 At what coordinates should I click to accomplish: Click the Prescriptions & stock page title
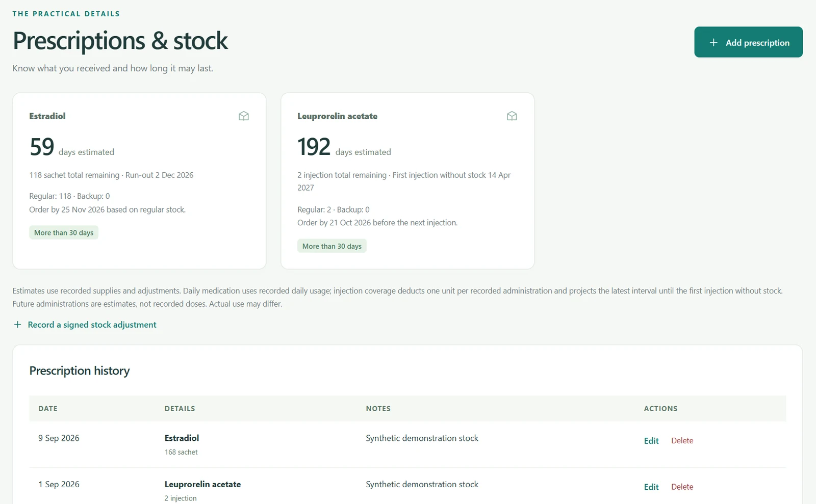[x=120, y=41]
